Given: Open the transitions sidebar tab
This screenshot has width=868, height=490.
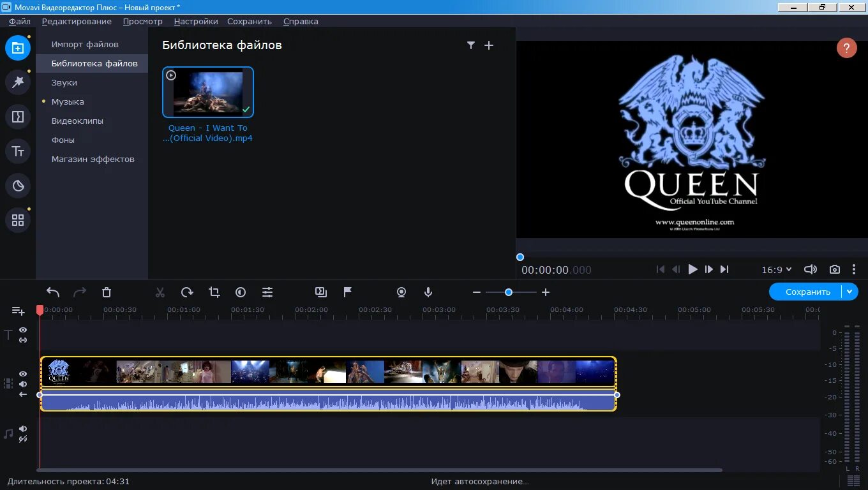Looking at the screenshot, I should pyautogui.click(x=18, y=117).
